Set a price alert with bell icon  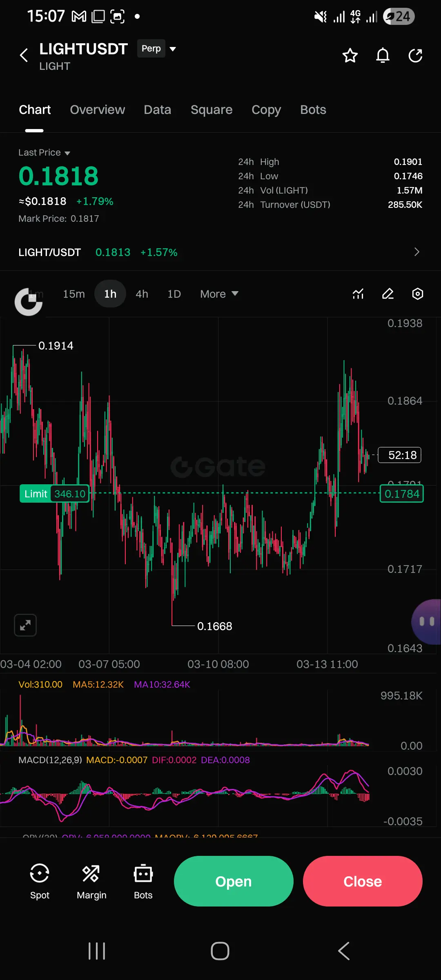pos(383,56)
